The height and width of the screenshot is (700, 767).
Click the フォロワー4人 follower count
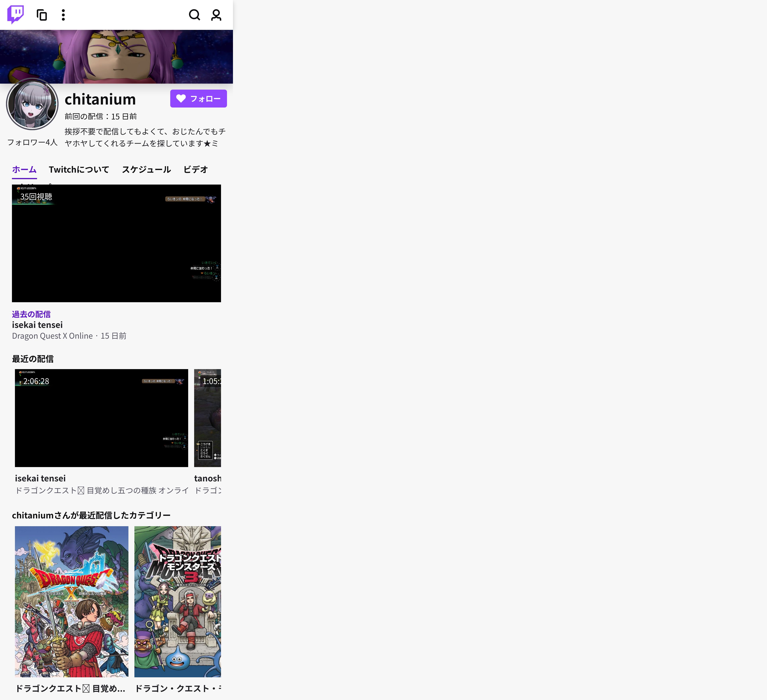pyautogui.click(x=32, y=142)
